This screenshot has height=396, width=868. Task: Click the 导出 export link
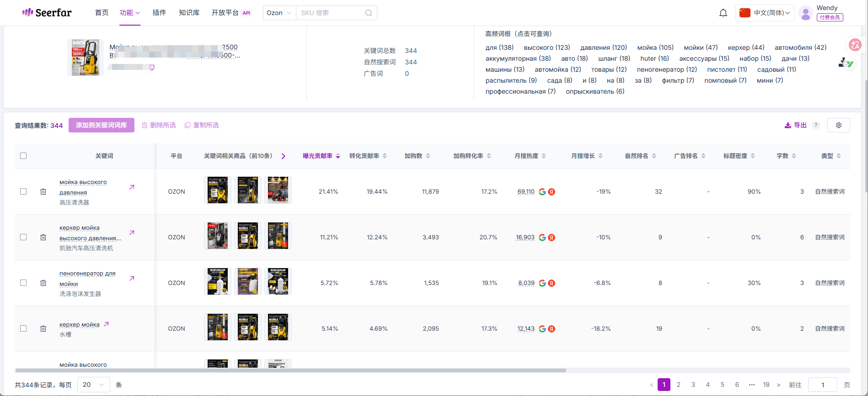point(796,125)
